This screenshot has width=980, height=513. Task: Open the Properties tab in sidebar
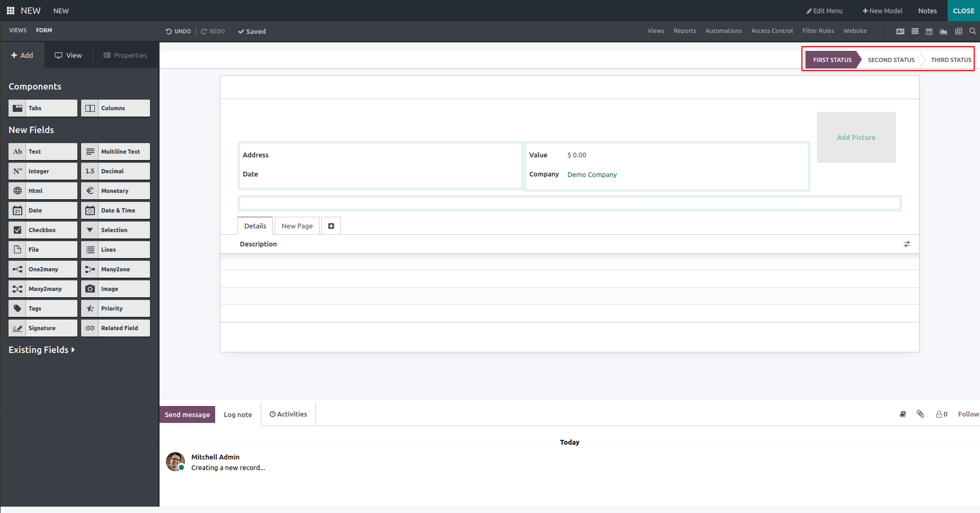(126, 55)
